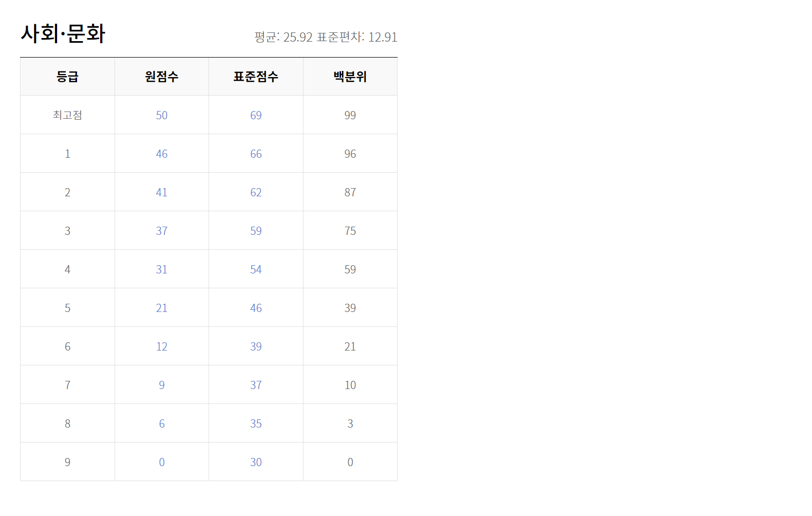
Task: Click 백분위 value 75 in grade 3 row
Action: click(350, 231)
